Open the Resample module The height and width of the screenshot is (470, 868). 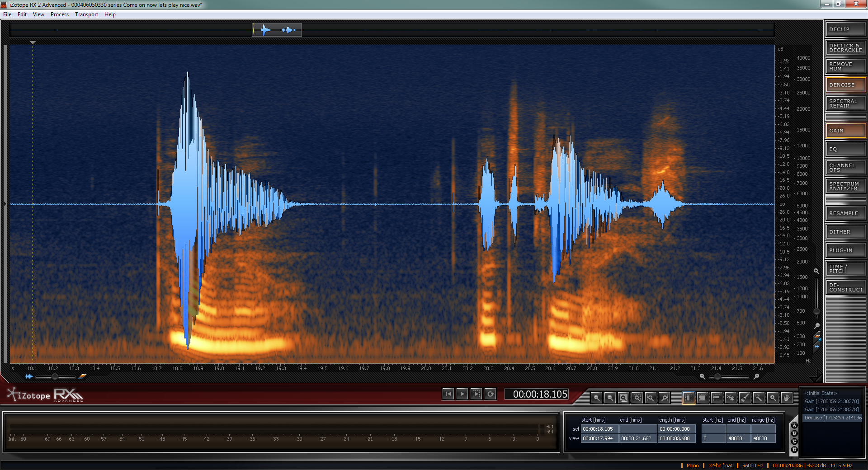[x=845, y=213]
